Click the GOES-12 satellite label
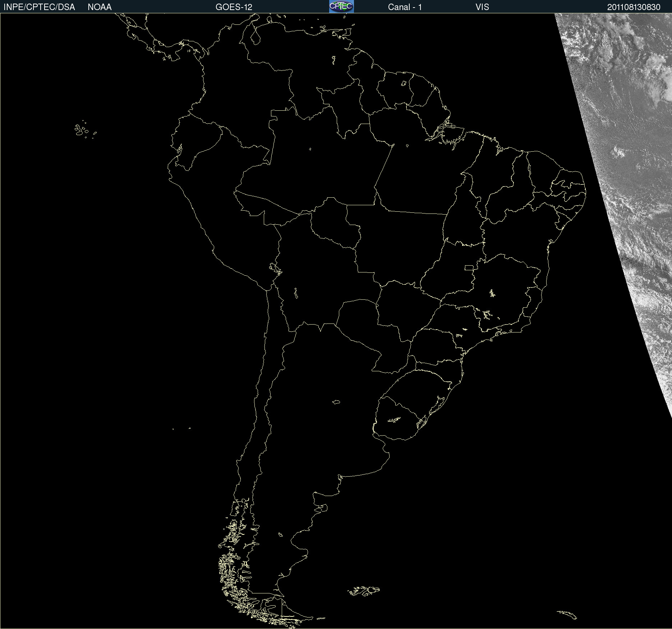This screenshot has height=629, width=672. (x=234, y=7)
